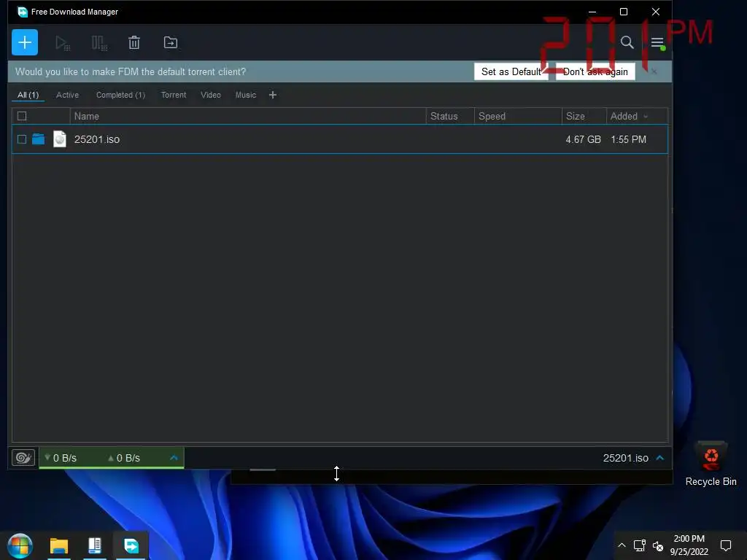
Task: Expand the speed panel chevron
Action: pos(174,458)
